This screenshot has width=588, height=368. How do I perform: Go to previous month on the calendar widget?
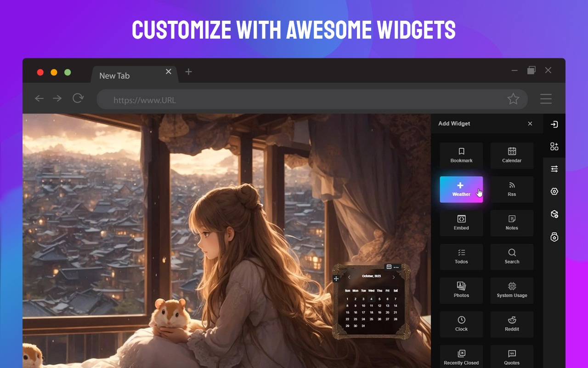tap(348, 278)
